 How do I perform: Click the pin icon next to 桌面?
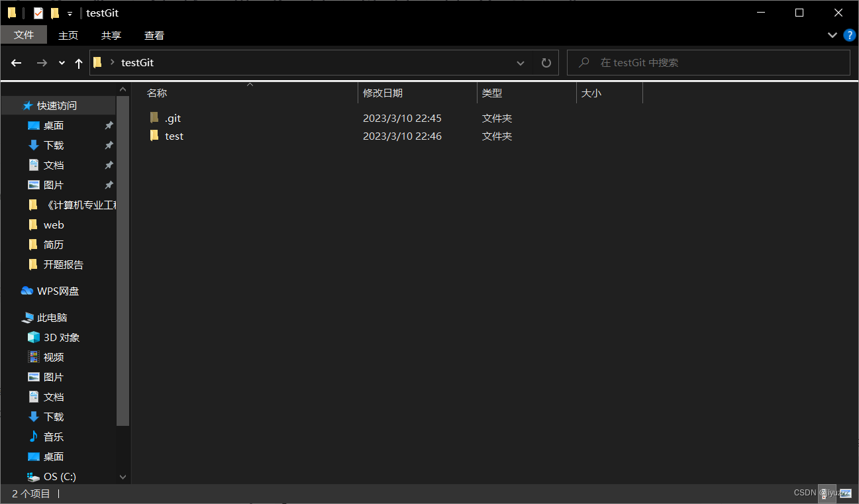pos(109,126)
